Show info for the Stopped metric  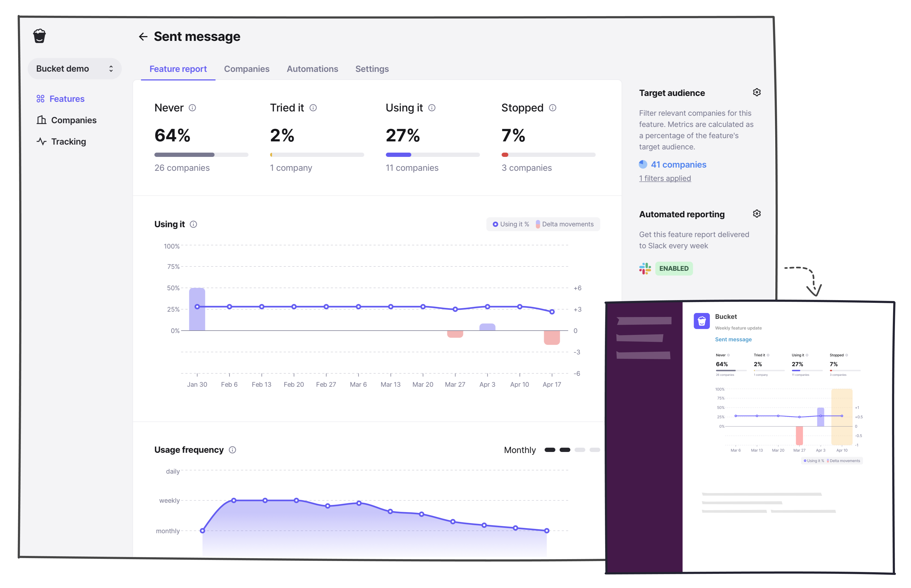pos(553,108)
